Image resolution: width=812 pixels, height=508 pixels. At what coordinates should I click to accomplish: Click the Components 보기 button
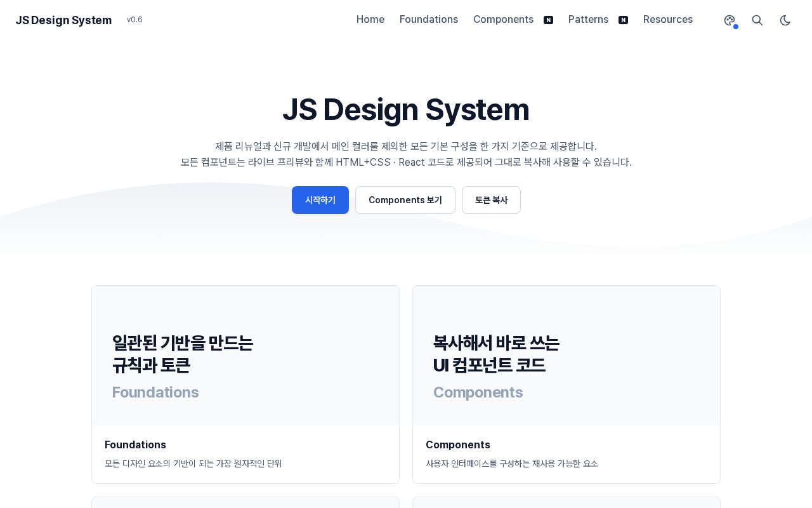(405, 200)
